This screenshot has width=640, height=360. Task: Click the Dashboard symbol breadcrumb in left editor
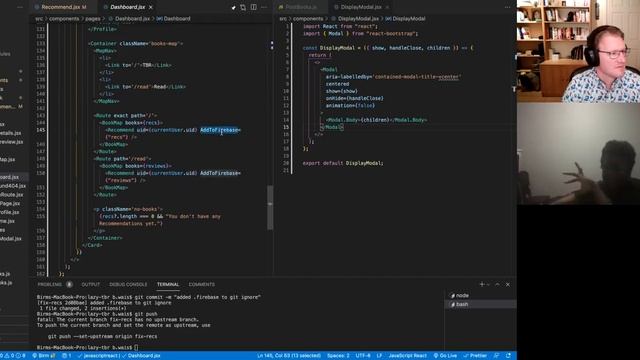click(173, 19)
